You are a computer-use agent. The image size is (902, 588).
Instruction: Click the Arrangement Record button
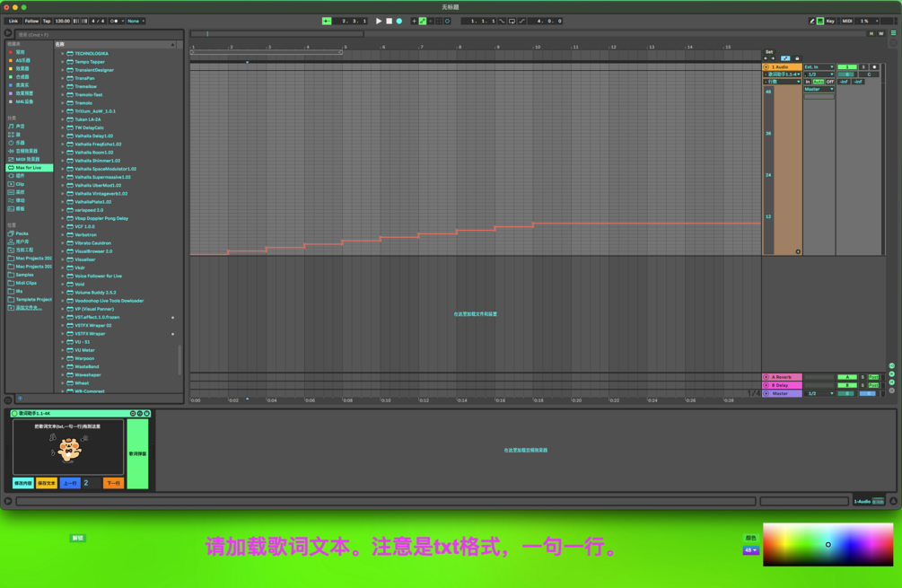click(399, 21)
